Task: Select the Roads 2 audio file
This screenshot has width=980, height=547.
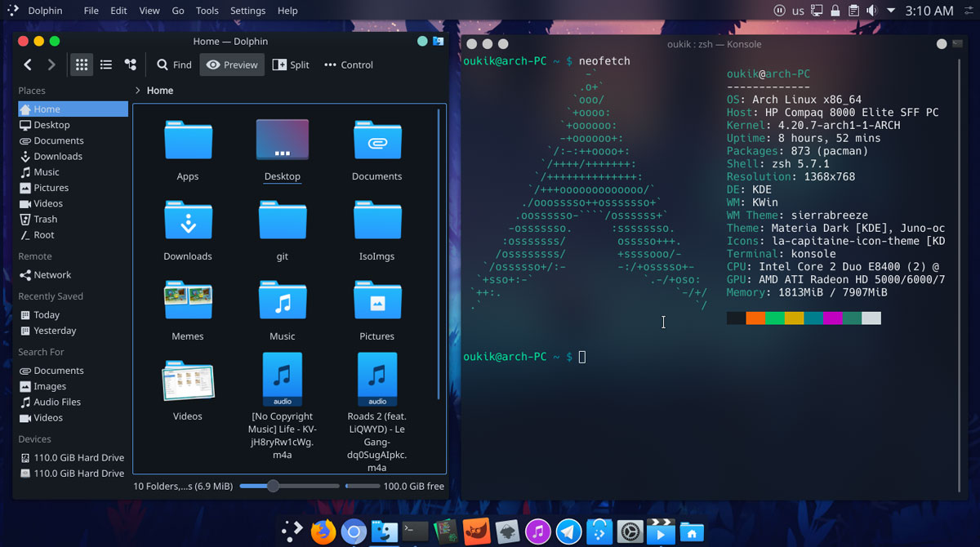Action: 377,379
